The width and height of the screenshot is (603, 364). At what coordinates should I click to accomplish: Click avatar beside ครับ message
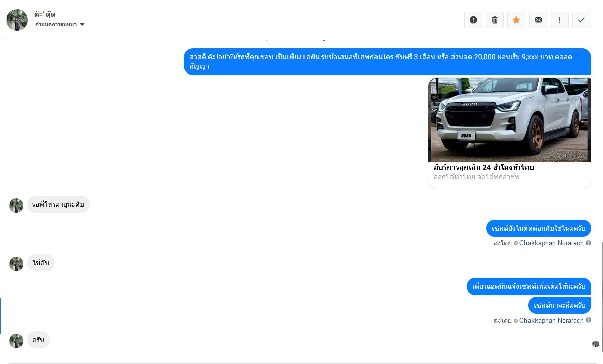16,341
